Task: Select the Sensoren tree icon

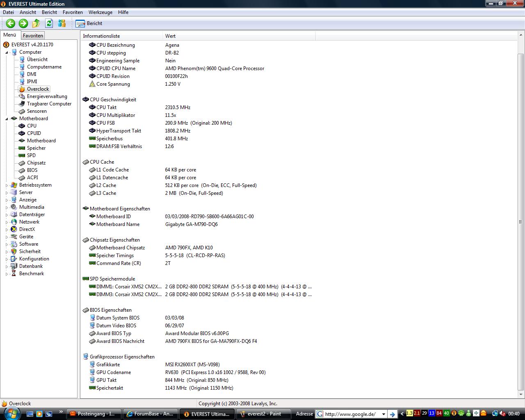Action: pos(22,111)
